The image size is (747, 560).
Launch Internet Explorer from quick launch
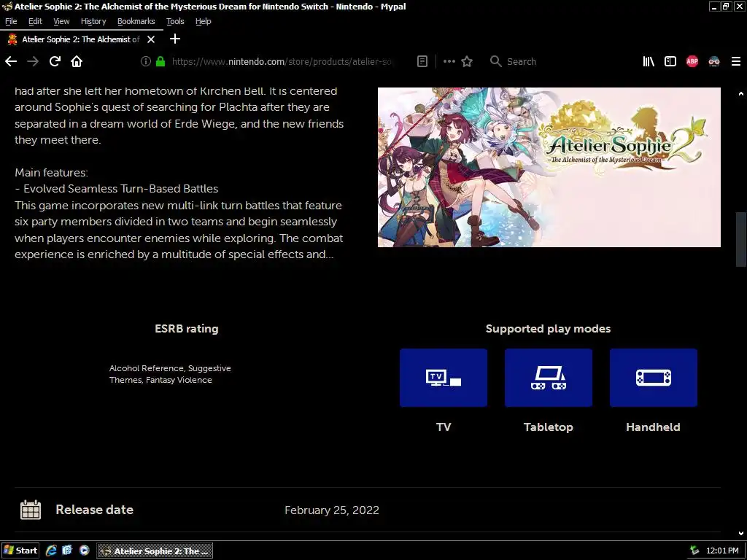(51, 551)
